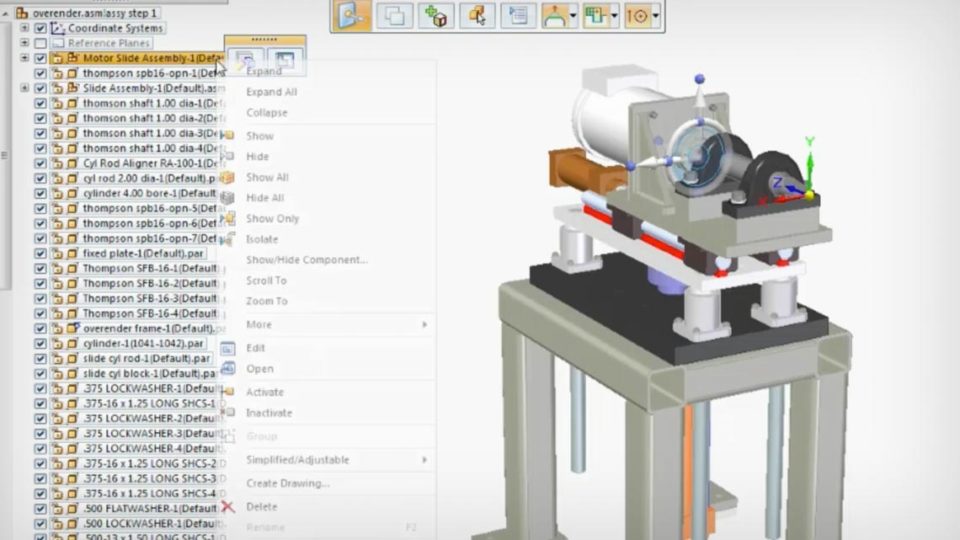Click the Coordinate Systems axis icon
The height and width of the screenshot is (540, 960).
(x=58, y=28)
